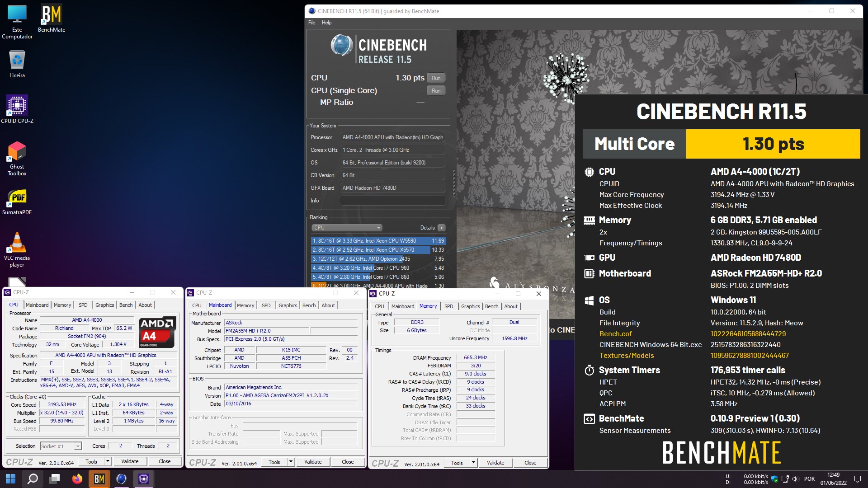
Task: Open the BenchMate desktop shortcut
Action: (x=51, y=18)
